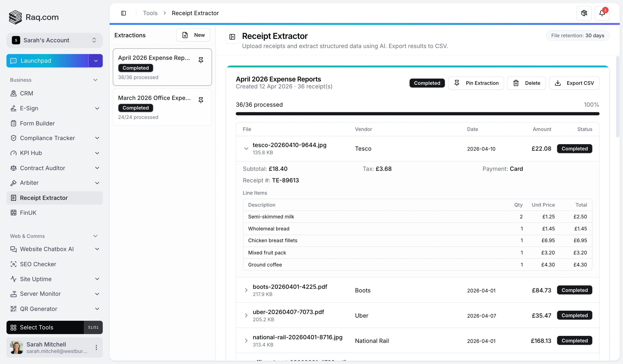Image resolution: width=623 pixels, height=364 pixels.
Task: Collapse extractions list panel icon
Action: [x=232, y=37]
